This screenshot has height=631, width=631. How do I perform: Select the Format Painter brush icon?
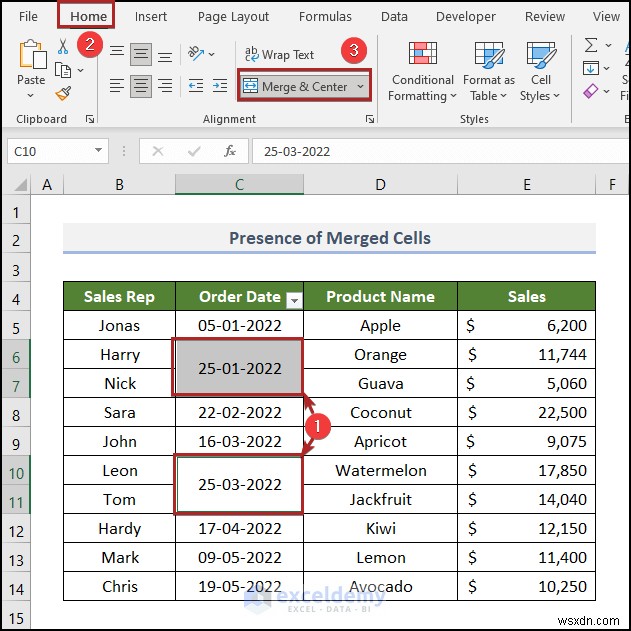63,94
